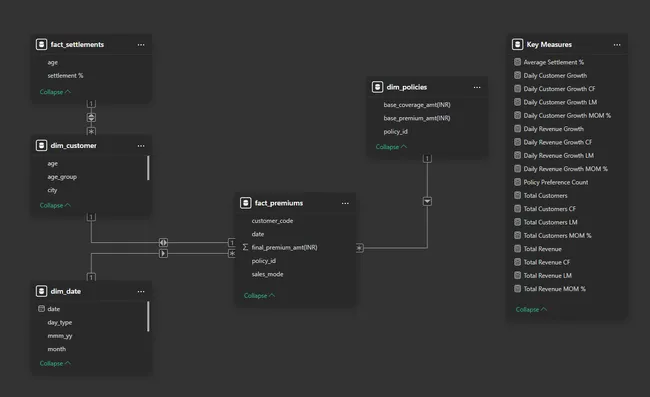Select Total Customers CF measure
Screen dimensions: 650x397
point(549,209)
